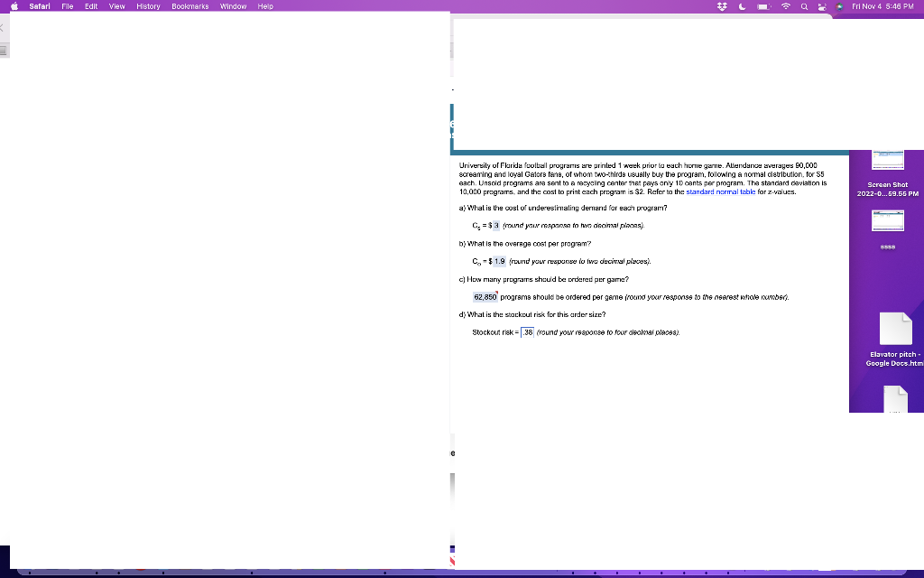Open the standard normal table link
The width and height of the screenshot is (924, 578).
pos(720,191)
